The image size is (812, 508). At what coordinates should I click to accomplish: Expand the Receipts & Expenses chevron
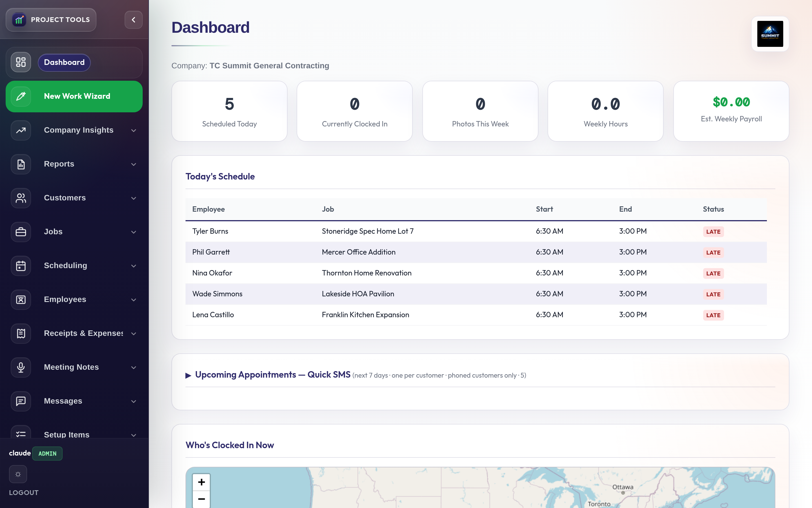[134, 334]
